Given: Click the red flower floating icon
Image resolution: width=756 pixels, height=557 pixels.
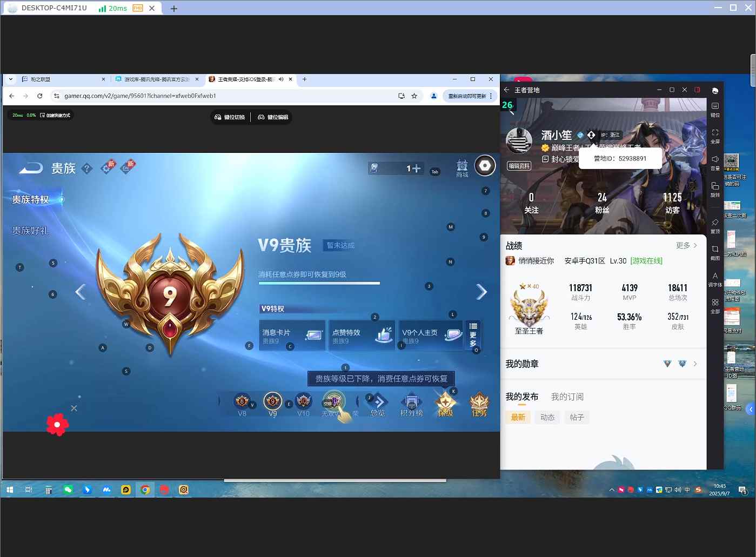Looking at the screenshot, I should pos(57,425).
